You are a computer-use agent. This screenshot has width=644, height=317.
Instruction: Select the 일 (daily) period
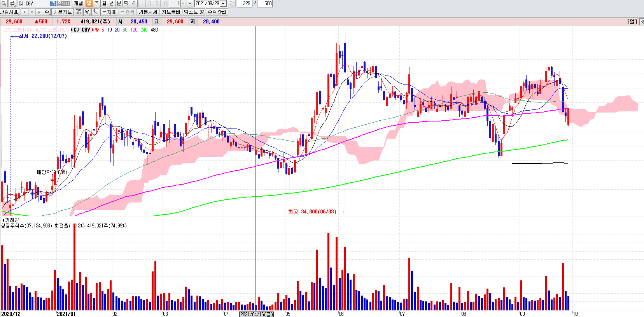pyautogui.click(x=89, y=4)
